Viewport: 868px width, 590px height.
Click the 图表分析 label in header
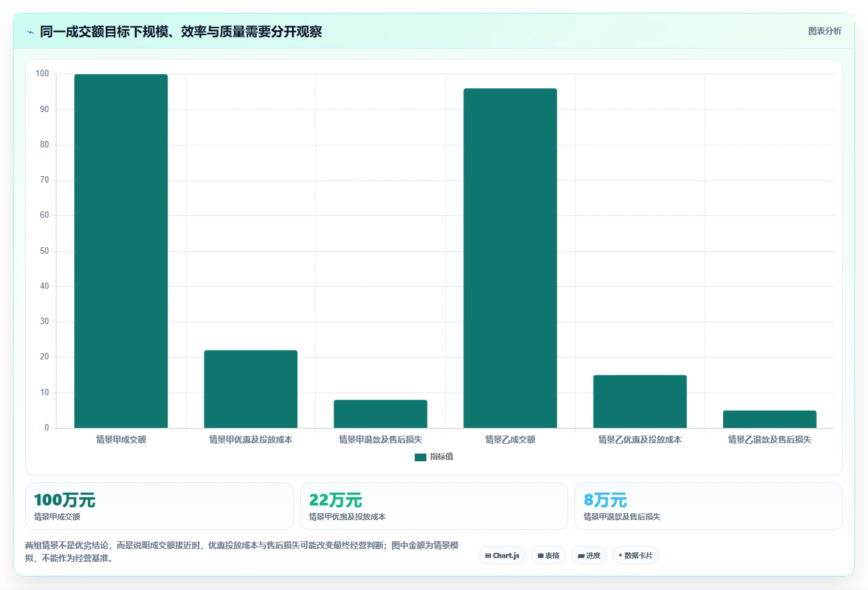tap(824, 31)
